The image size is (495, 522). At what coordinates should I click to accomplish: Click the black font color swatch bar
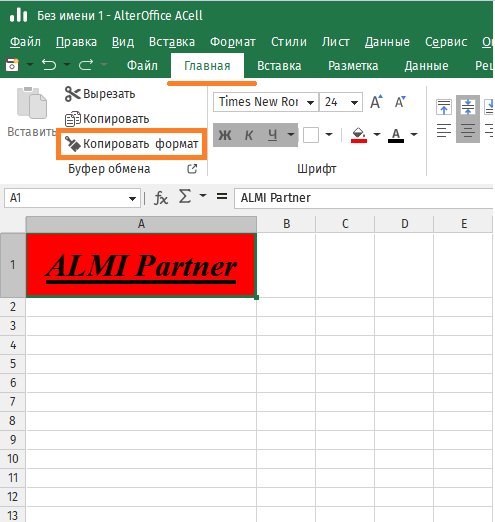click(396, 141)
